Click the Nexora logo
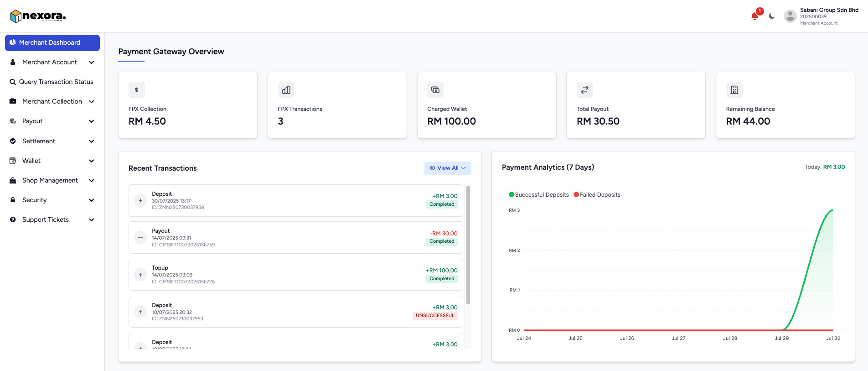The height and width of the screenshot is (371, 868). click(x=38, y=16)
